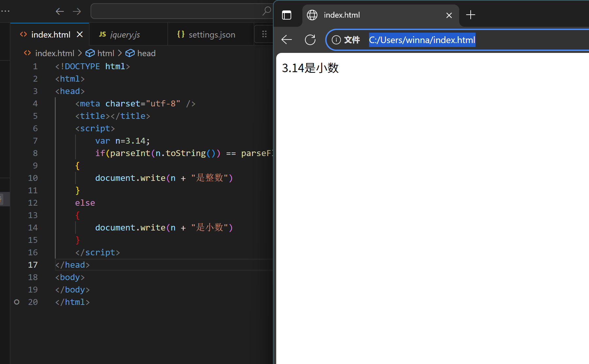This screenshot has height=364, width=589.
Task: Select index.html in the breadcrumb bar
Action: (x=55, y=53)
